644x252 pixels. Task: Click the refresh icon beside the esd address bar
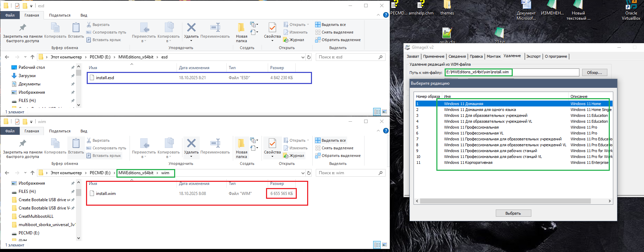click(x=309, y=57)
